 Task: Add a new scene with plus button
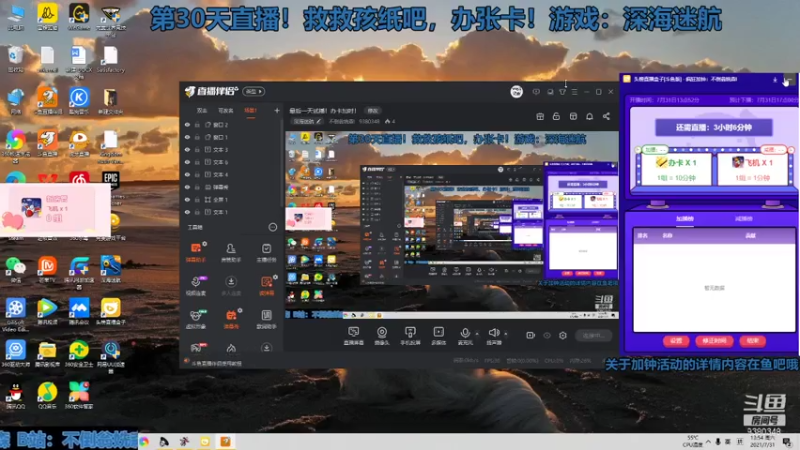point(277,110)
